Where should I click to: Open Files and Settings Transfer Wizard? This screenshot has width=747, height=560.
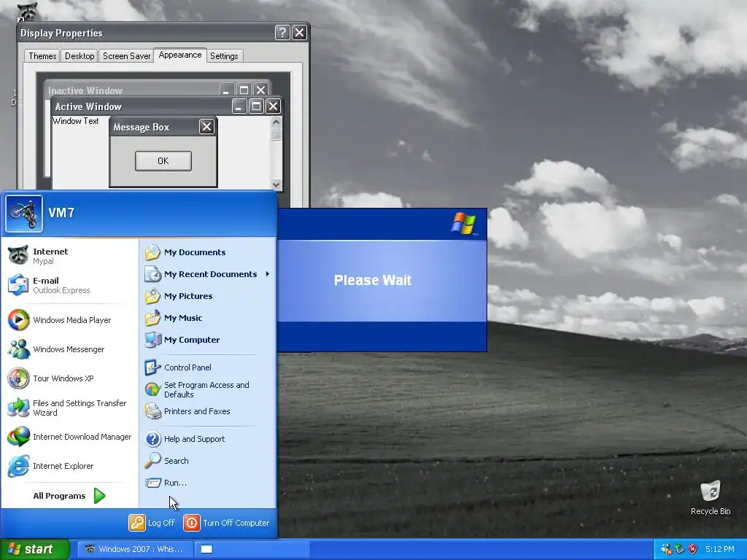coord(69,408)
